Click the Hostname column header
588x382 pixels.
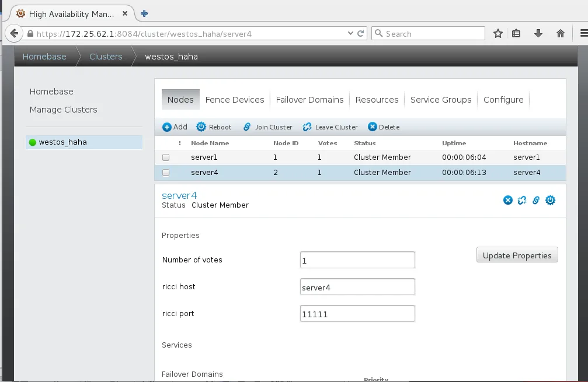click(530, 143)
